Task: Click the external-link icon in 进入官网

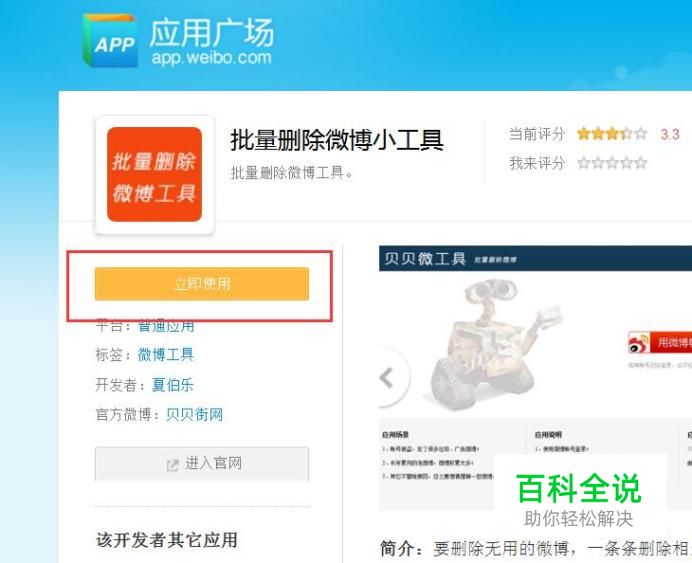Action: 173,465
